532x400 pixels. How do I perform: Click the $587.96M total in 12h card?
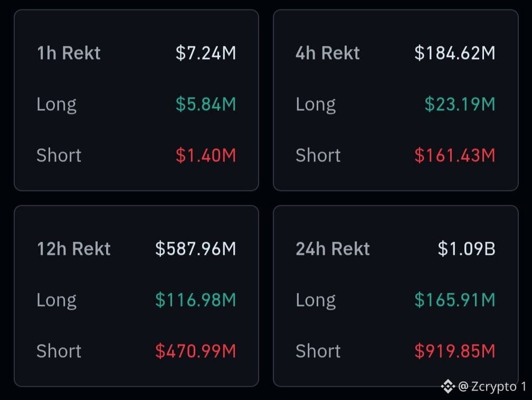point(195,249)
